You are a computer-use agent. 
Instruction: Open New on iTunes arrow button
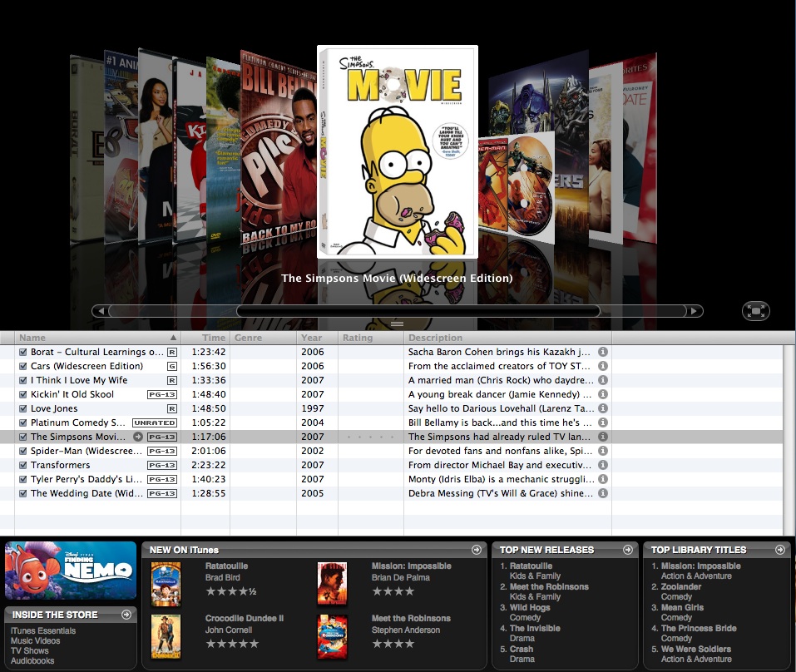pos(476,550)
